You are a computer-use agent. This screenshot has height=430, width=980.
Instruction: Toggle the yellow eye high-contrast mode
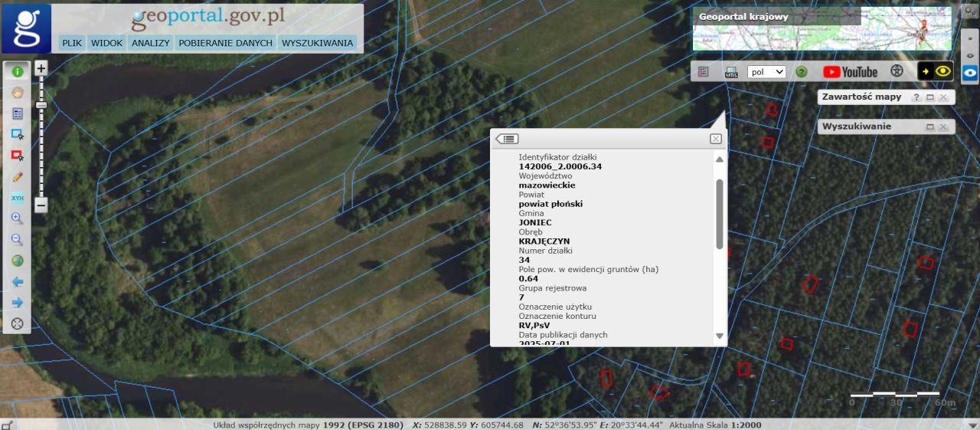click(x=942, y=71)
